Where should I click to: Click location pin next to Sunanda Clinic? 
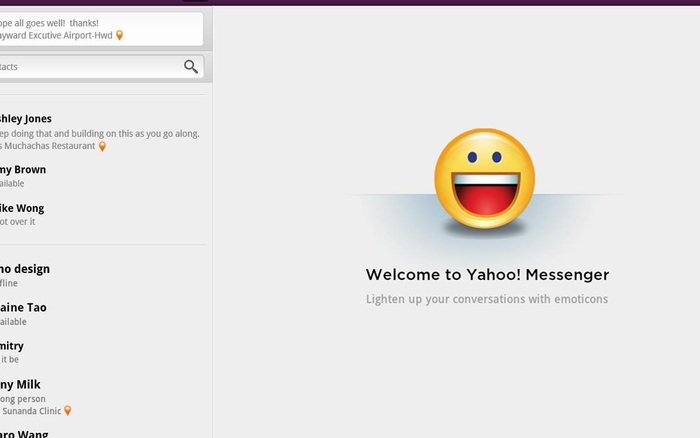tap(67, 410)
